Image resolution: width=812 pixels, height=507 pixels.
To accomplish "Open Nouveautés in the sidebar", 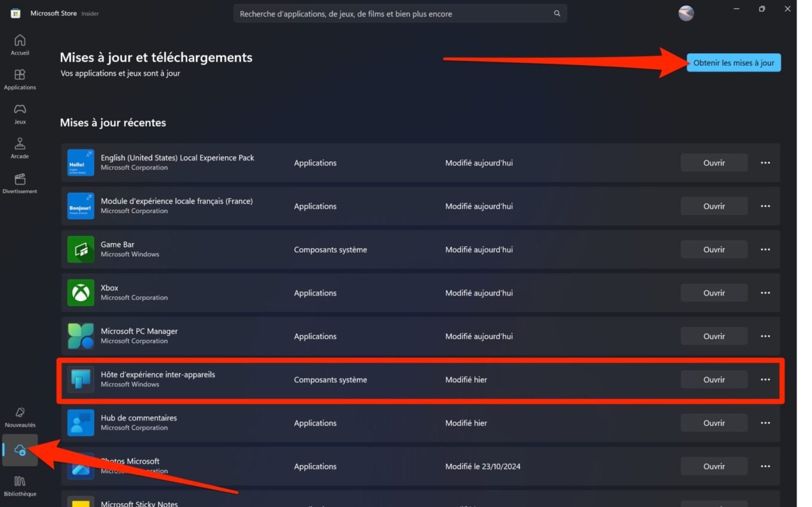I will coord(20,417).
